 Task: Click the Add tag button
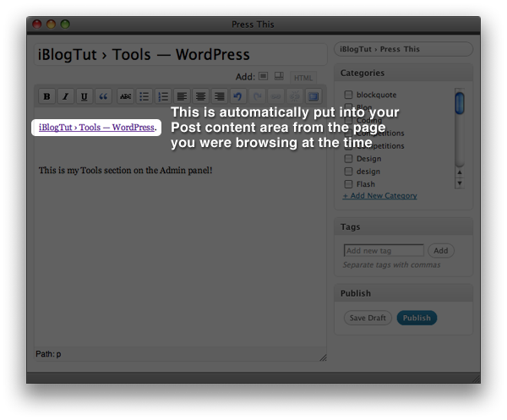tap(441, 251)
